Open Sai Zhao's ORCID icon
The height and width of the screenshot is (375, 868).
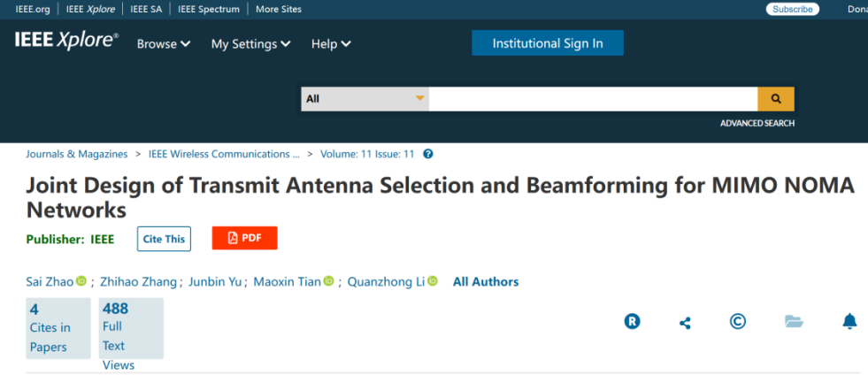81,282
